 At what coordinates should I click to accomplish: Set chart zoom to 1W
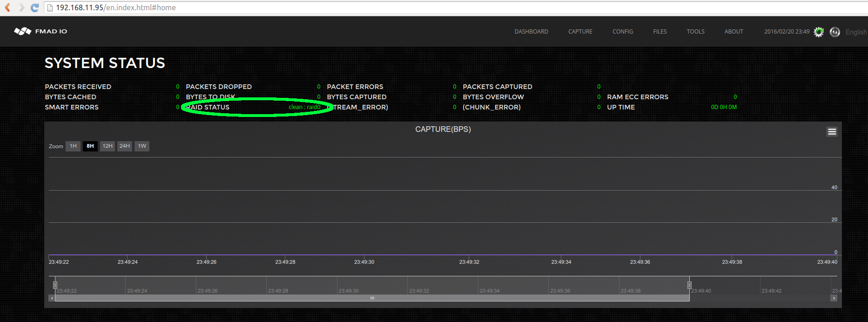[142, 146]
